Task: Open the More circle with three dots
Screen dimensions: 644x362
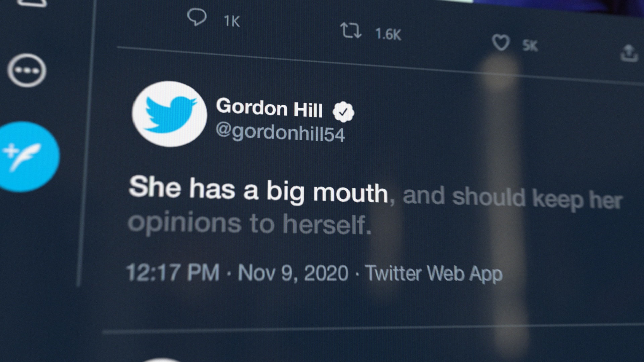Action: (x=27, y=70)
